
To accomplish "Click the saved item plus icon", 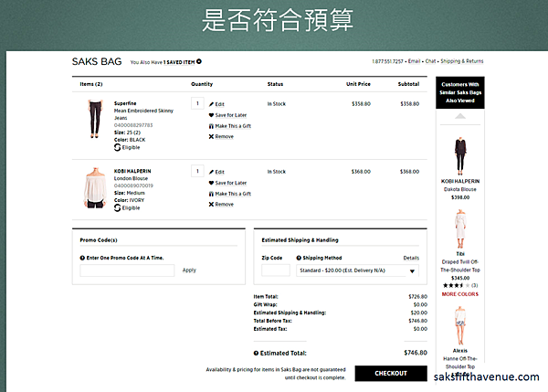I will (199, 61).
